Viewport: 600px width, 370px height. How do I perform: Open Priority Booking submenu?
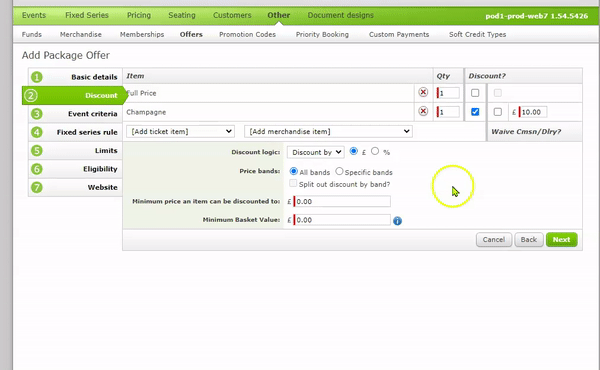click(322, 34)
